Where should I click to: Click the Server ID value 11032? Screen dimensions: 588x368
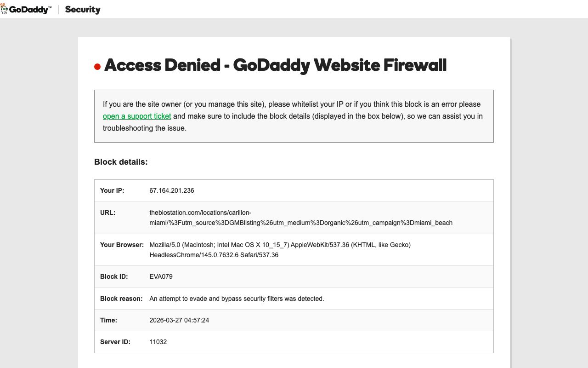pos(158,342)
